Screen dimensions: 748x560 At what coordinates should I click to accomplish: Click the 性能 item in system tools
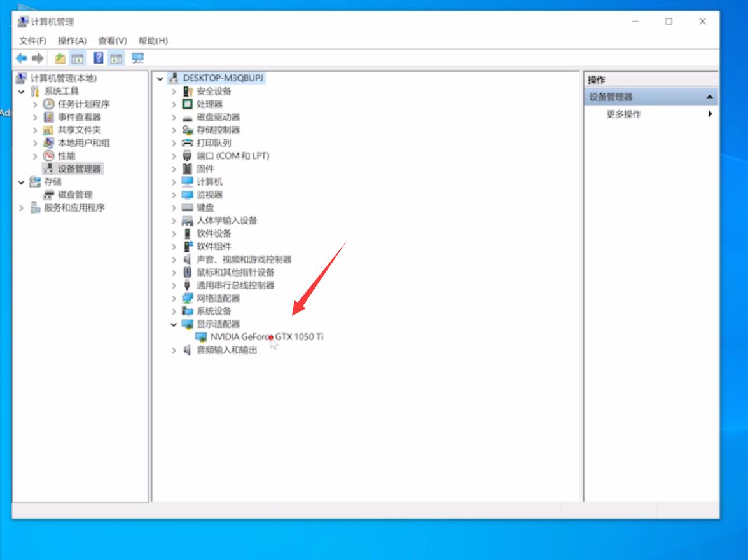(66, 156)
